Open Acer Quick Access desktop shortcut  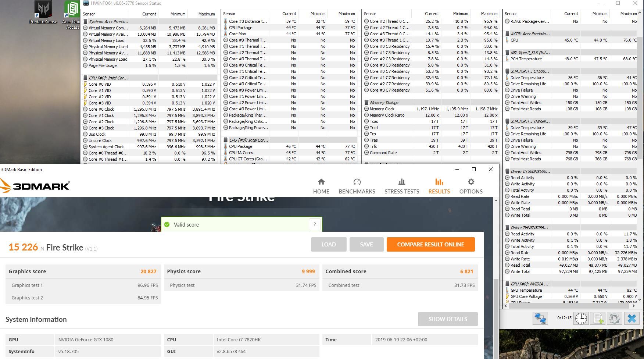[x=72, y=15]
